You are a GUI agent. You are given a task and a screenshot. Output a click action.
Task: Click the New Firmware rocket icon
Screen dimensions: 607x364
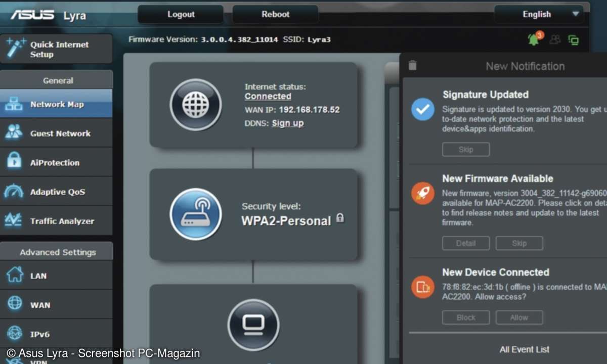tap(422, 193)
